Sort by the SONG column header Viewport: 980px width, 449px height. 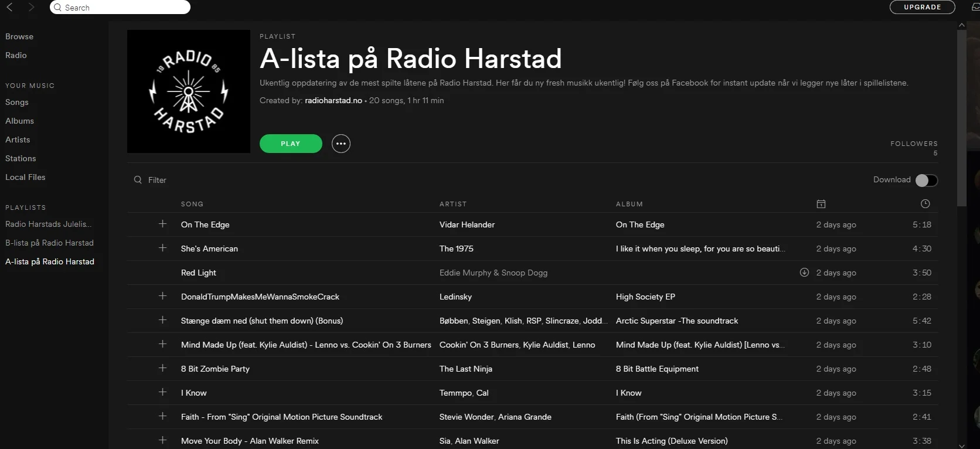pyautogui.click(x=192, y=204)
